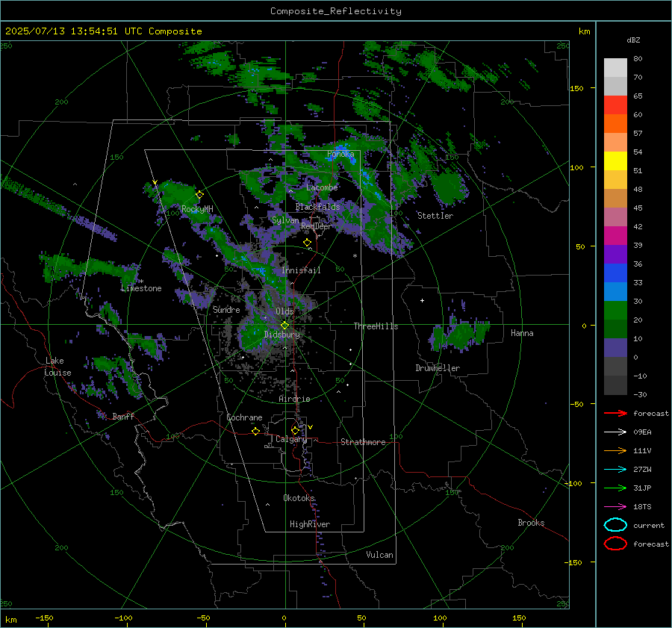Click the orange 111V arrow legend icon
Image resolution: width=672 pixels, height=628 pixels.
click(x=615, y=450)
